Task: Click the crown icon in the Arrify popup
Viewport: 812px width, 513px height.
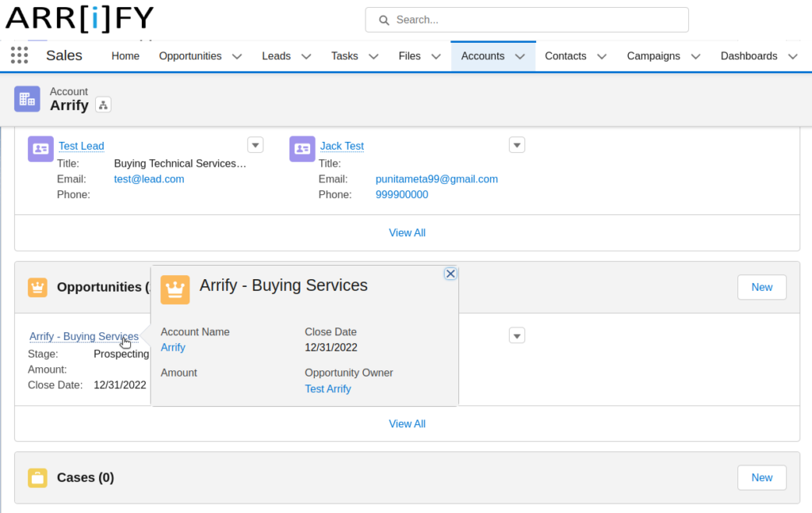Action: click(175, 289)
